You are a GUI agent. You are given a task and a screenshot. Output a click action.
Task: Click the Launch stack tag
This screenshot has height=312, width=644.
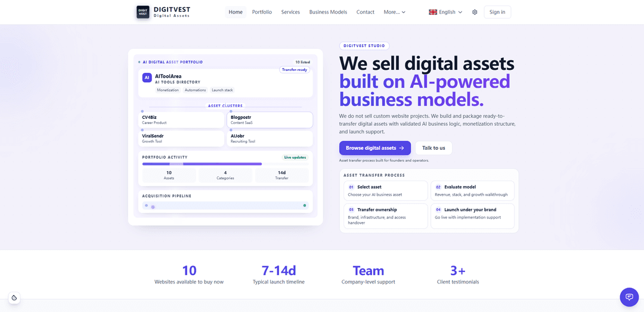click(x=222, y=90)
